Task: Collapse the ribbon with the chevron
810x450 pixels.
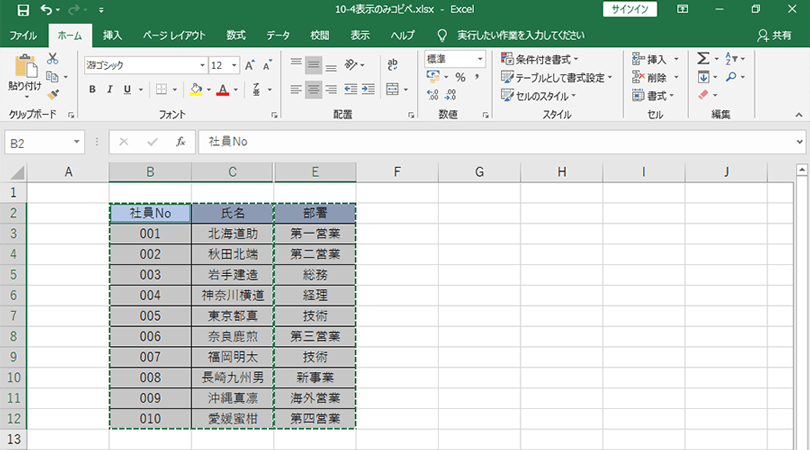Action: pyautogui.click(x=799, y=115)
